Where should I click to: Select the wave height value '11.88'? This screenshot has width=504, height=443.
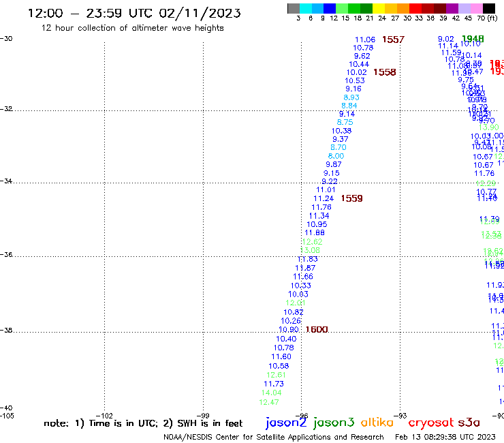click(315, 232)
